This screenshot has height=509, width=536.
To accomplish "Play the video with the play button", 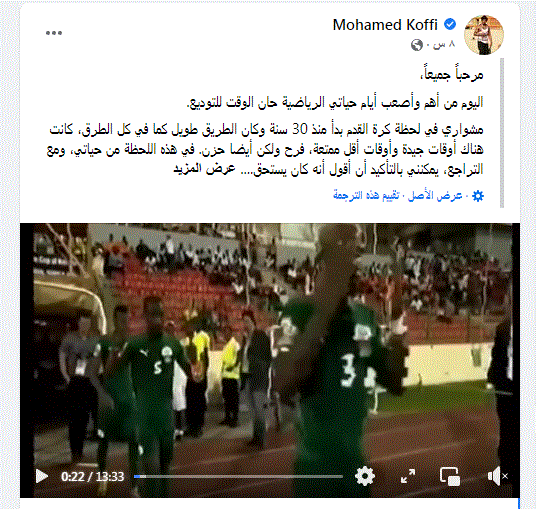I will tap(42, 476).
